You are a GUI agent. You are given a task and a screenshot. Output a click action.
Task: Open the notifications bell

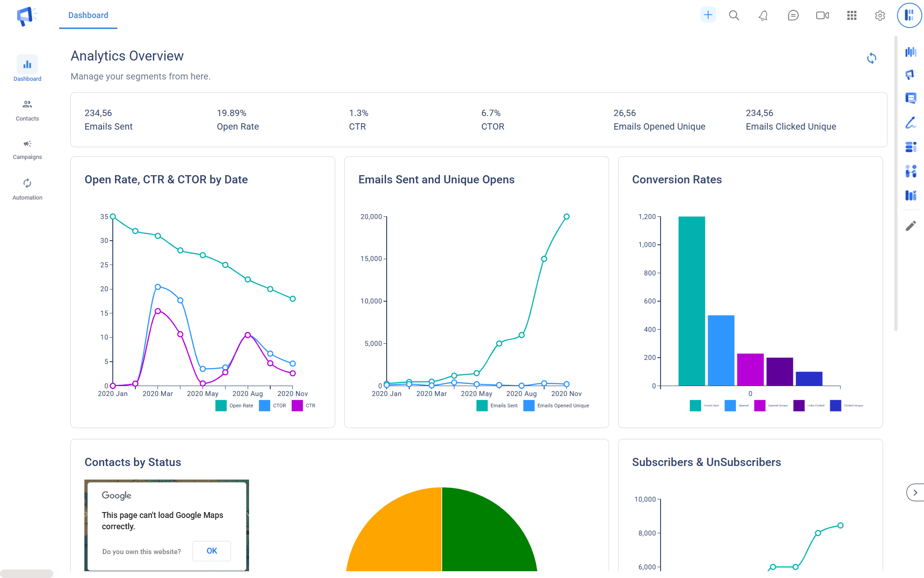[x=763, y=15]
